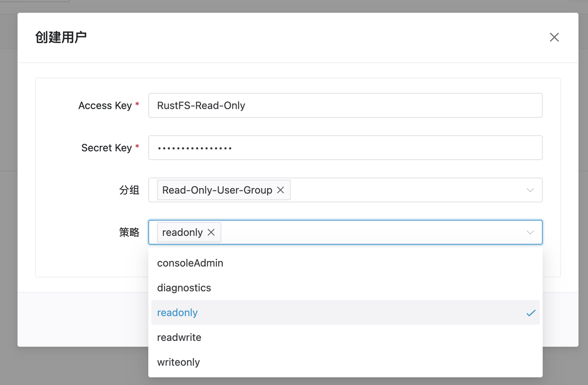588x385 pixels.
Task: Click the 策略 label
Action: (129, 232)
